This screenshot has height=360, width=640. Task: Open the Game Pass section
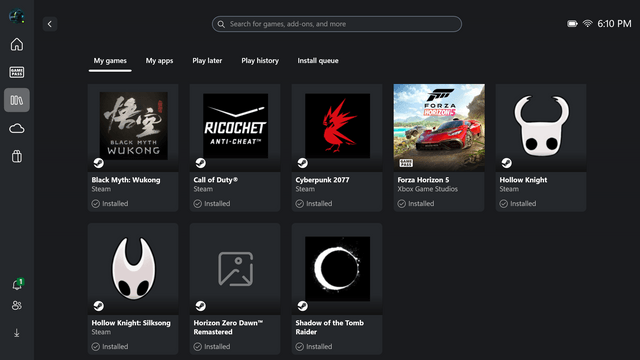click(x=17, y=72)
